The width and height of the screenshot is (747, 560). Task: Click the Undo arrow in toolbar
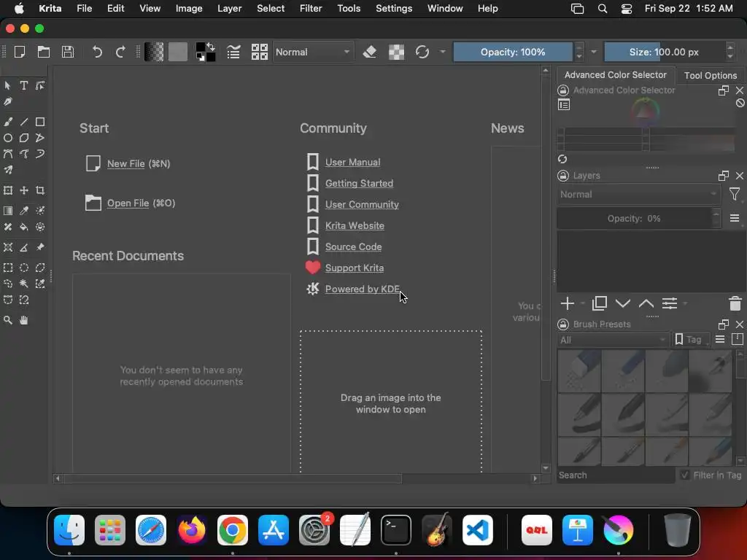97,52
